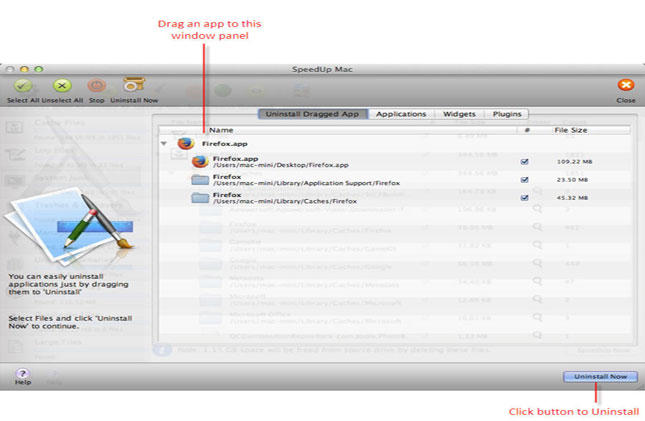Switch to the Plugins tab
This screenshot has height=421, width=645.
[x=507, y=114]
